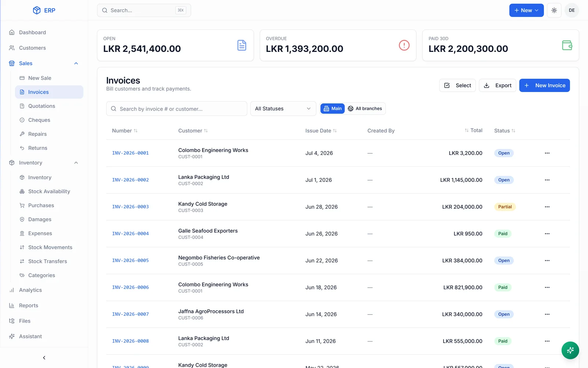This screenshot has height=368, width=588.
Task: Open Analytics from the sidebar
Action: coord(44,290)
